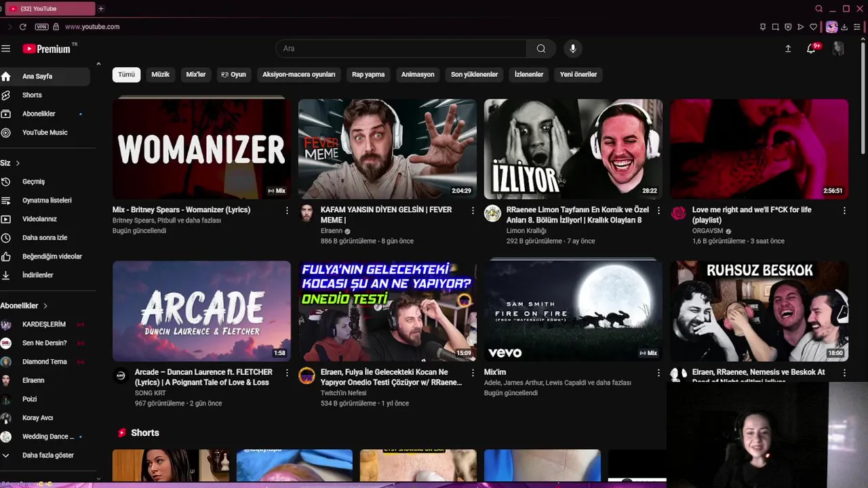The height and width of the screenshot is (488, 868).
Task: Open Beğendiğim videolar
Action: (45, 257)
